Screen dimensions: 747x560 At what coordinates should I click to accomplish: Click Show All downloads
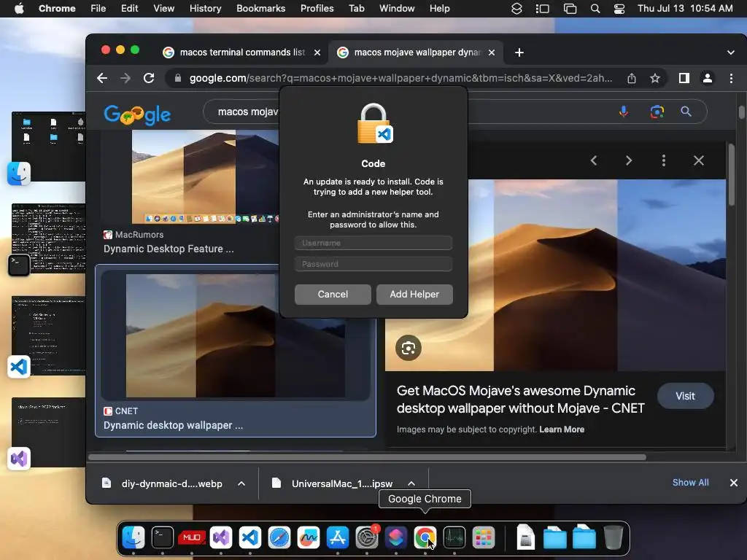tap(690, 483)
